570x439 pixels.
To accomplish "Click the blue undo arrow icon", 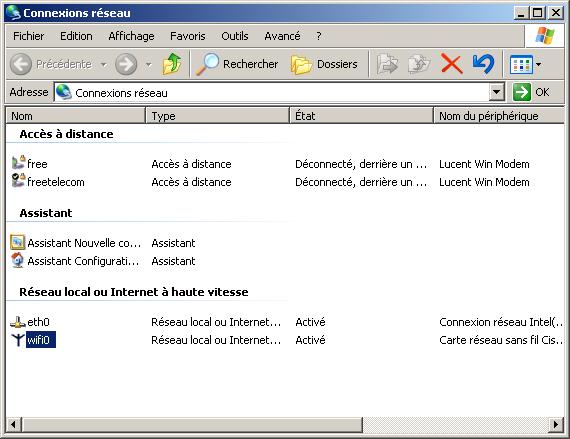I will tap(484, 64).
